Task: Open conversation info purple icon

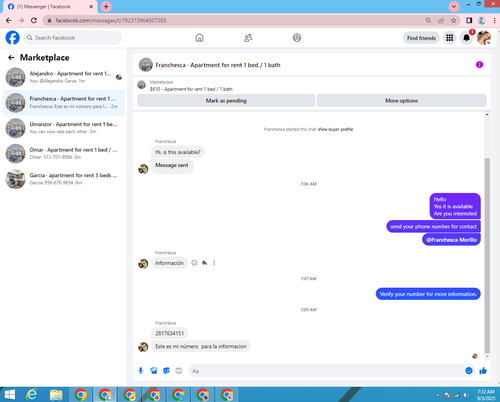Action: (479, 65)
